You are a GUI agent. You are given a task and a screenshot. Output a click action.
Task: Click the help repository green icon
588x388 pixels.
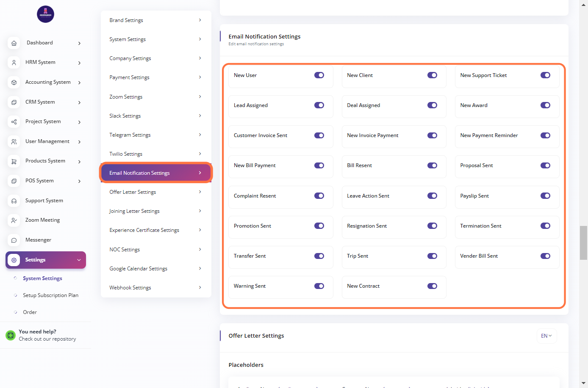(11, 336)
